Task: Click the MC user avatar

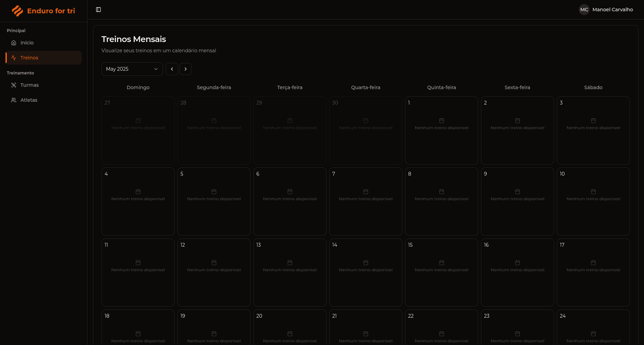Action: coord(584,10)
